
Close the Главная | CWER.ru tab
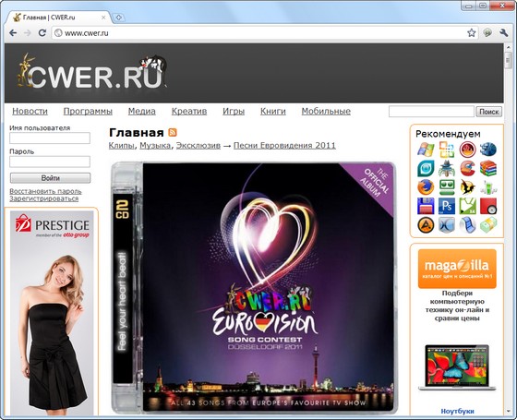103,18
